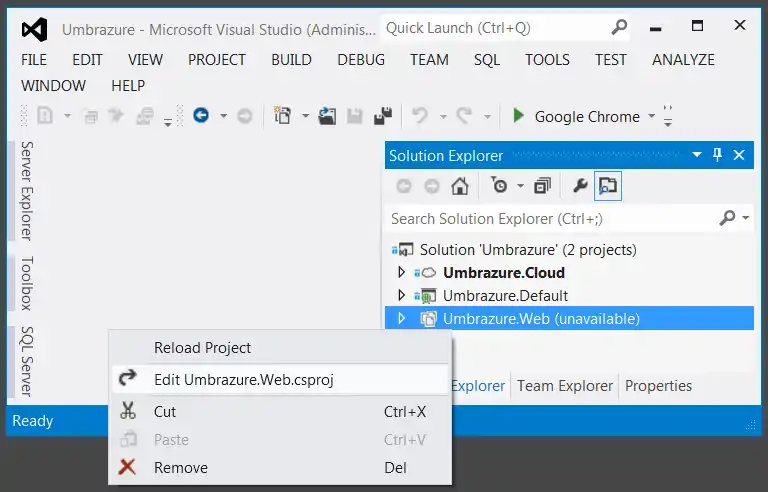Click the Save All toolbar icon
Image resolution: width=768 pixels, height=492 pixels.
pyautogui.click(x=383, y=116)
